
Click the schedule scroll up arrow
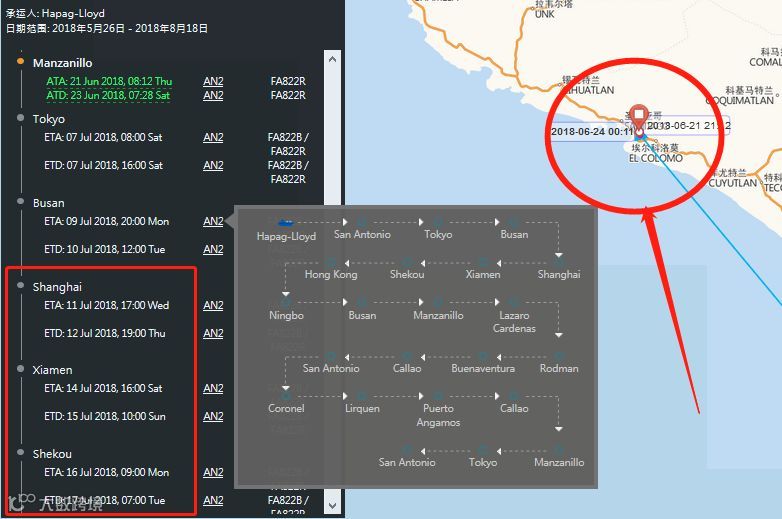[x=333, y=59]
